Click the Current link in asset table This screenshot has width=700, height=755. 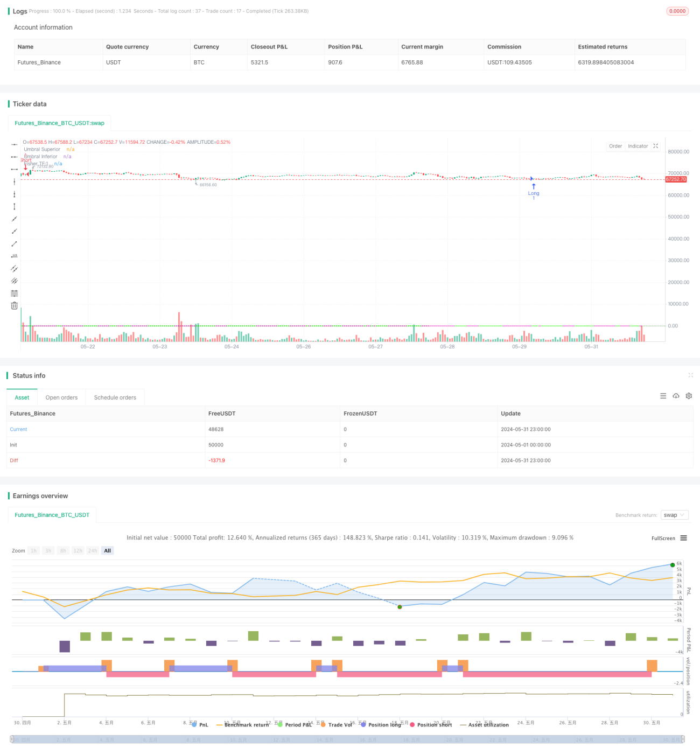(18, 429)
